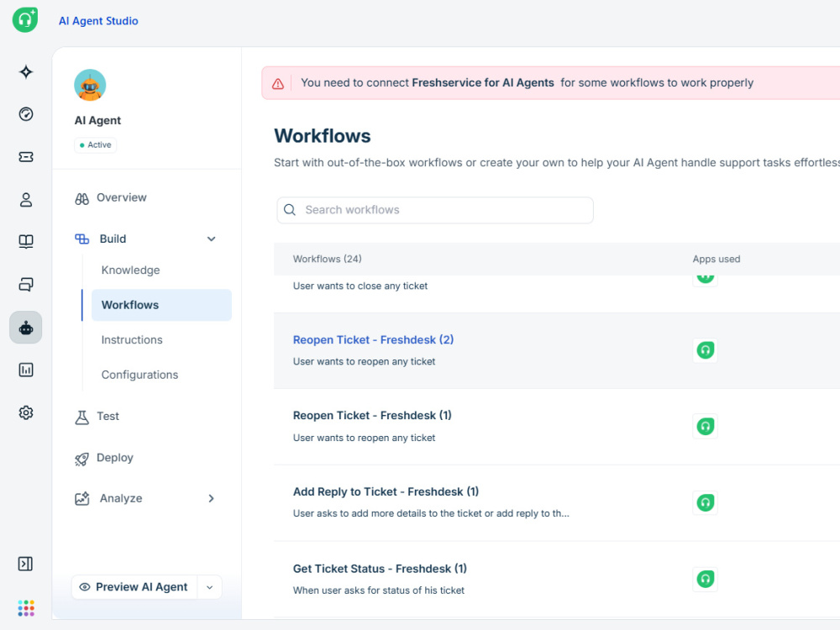Open Get Ticket Status - Freshdesk (1) workflow
The image size is (840, 630).
(x=380, y=569)
